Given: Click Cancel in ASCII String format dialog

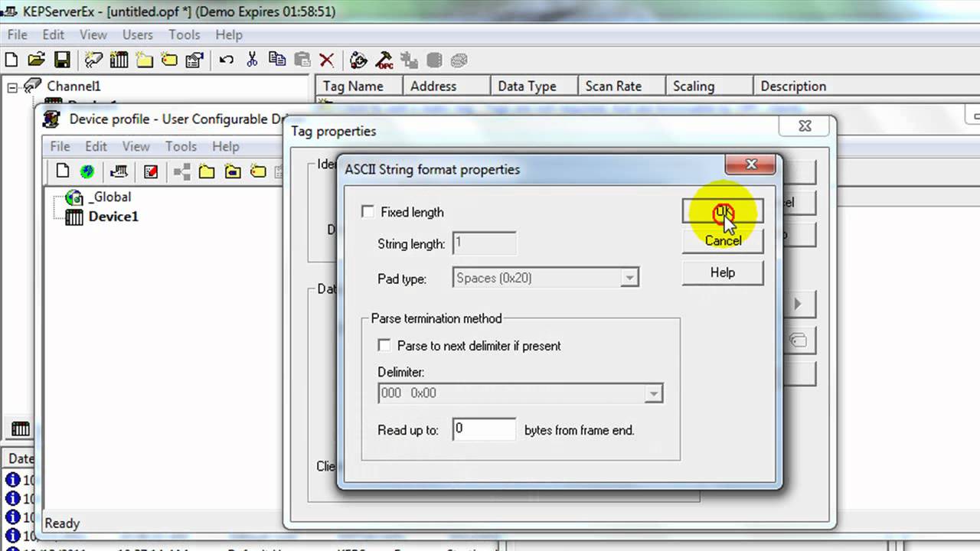Looking at the screenshot, I should [723, 240].
